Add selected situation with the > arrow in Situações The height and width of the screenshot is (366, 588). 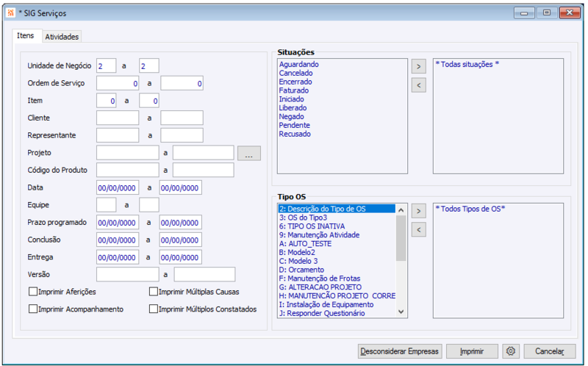coord(418,66)
